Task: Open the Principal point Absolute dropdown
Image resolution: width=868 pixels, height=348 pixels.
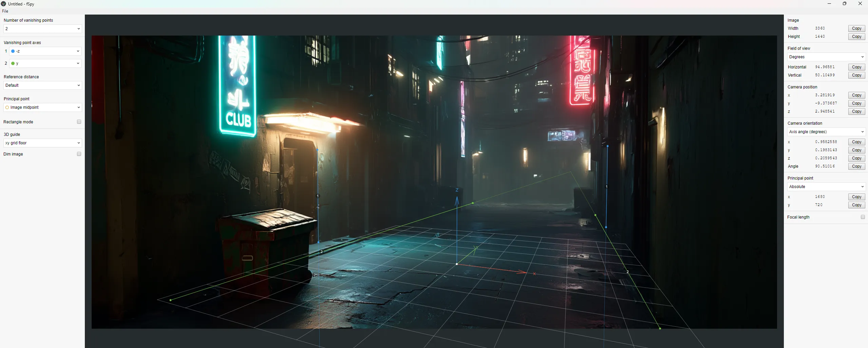Action: (826, 186)
